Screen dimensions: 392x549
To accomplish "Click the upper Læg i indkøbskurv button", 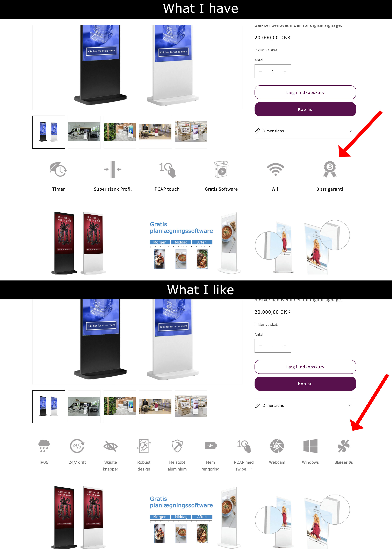I will 305,93.
